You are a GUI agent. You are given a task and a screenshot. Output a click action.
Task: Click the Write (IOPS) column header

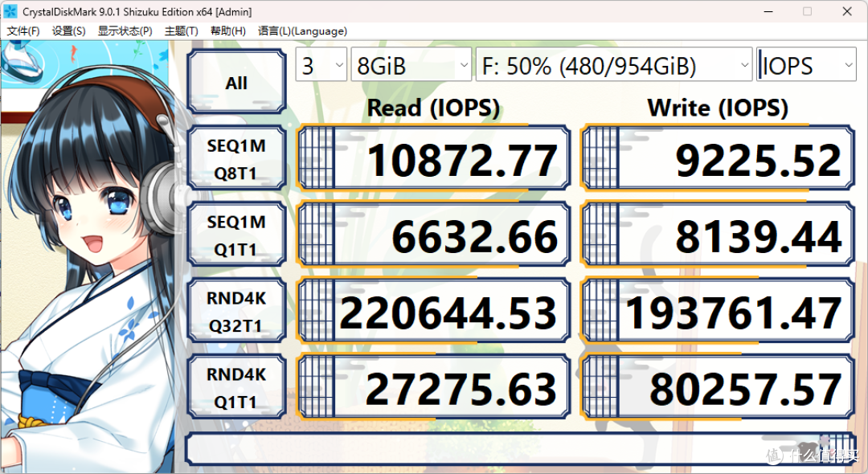pos(718,108)
